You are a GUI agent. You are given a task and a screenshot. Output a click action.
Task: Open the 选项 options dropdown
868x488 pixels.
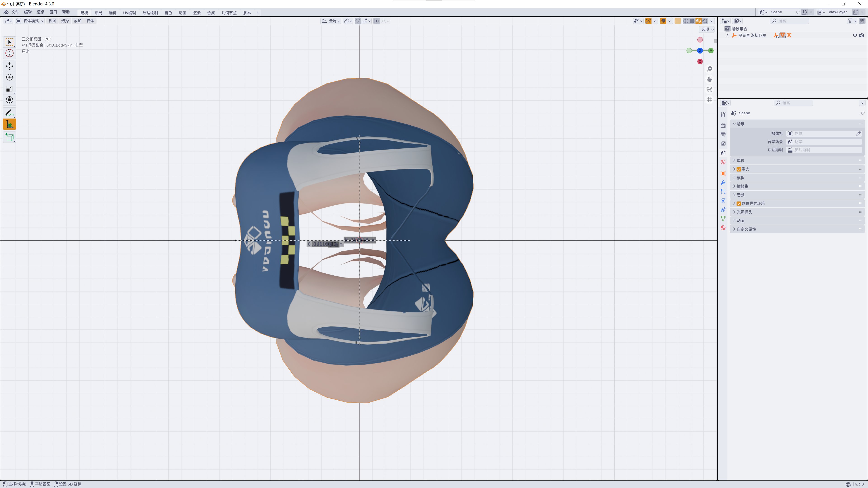point(707,29)
